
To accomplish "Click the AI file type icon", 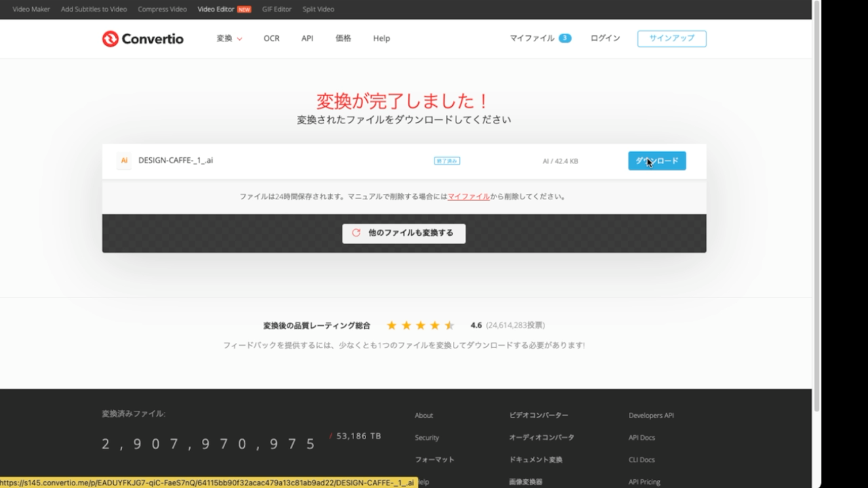I will [x=123, y=161].
